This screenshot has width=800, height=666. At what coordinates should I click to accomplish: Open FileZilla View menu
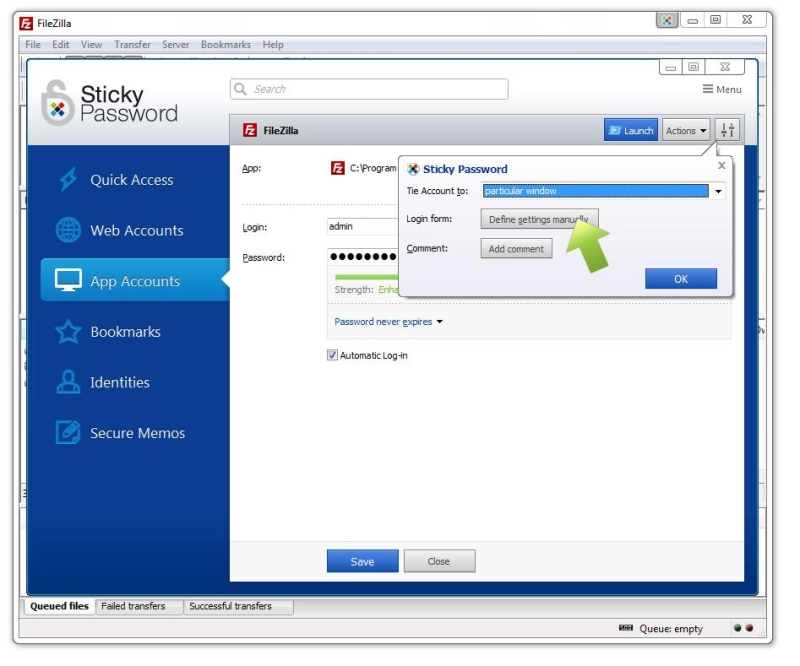(x=91, y=45)
